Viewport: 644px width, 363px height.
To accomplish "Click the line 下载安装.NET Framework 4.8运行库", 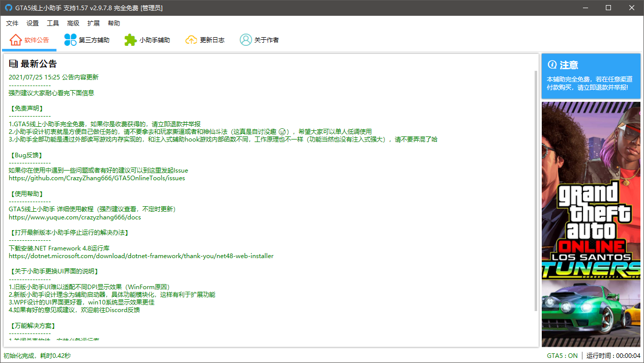I will coord(59,248).
